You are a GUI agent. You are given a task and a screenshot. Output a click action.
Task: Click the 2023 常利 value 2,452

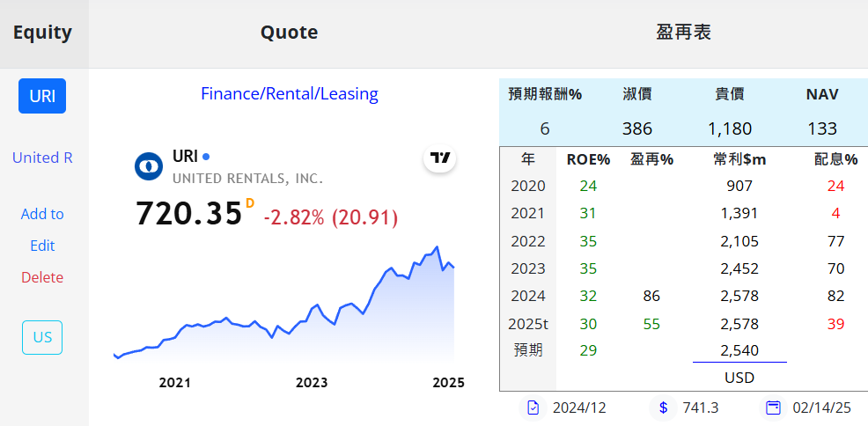739,268
